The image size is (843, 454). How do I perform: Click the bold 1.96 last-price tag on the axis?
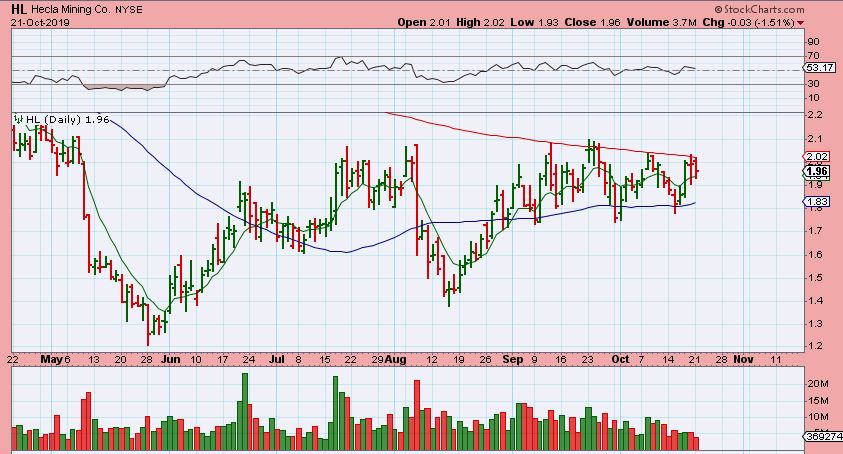817,172
